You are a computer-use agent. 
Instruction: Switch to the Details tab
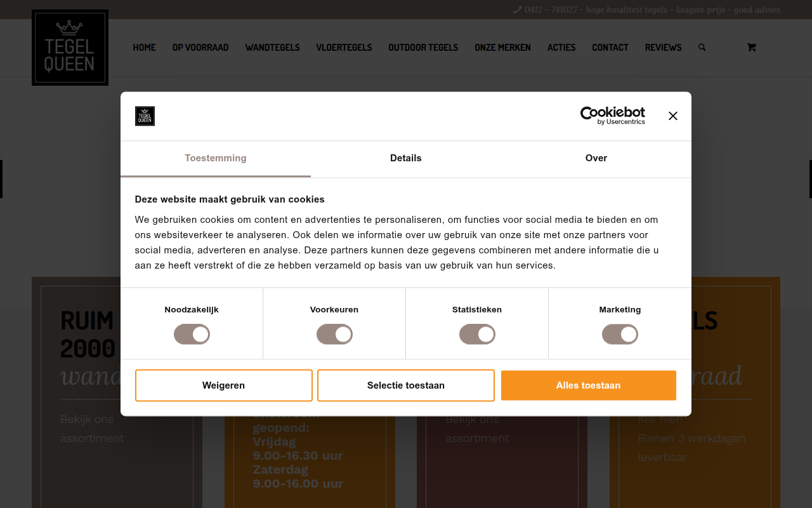coord(406,158)
